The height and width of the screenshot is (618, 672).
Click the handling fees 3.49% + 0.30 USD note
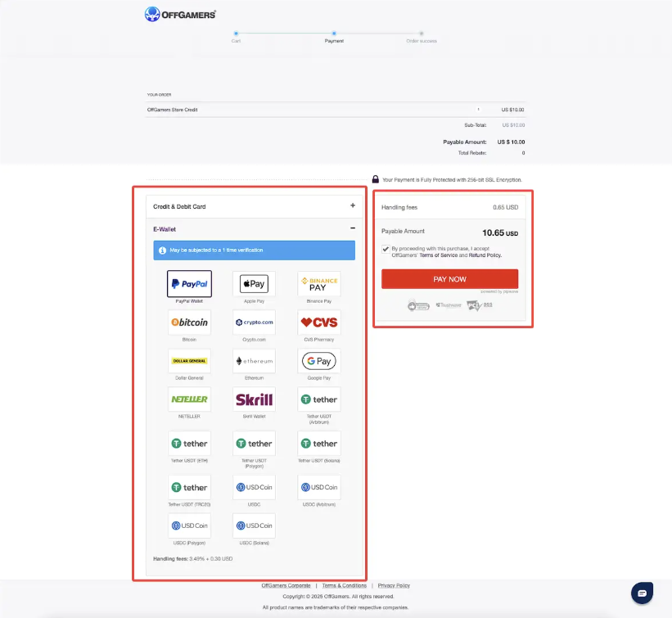[x=193, y=559]
